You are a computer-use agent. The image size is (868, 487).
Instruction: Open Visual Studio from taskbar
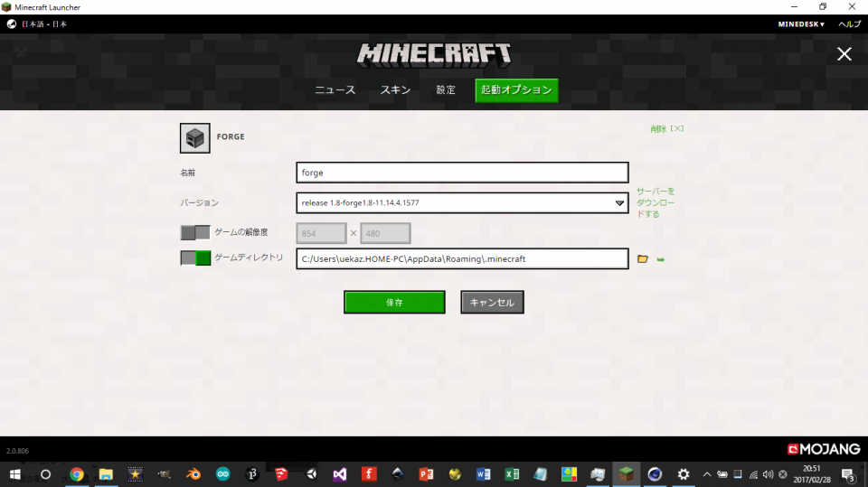point(340,474)
